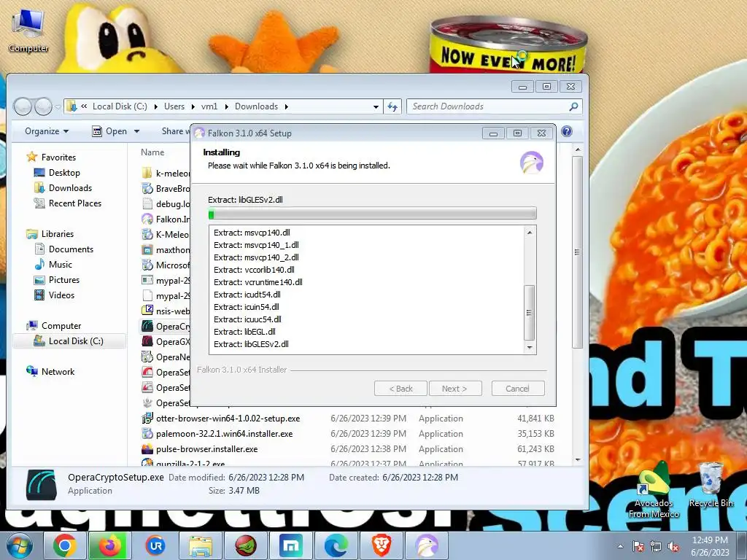747x560 pixels.
Task: Expand arrow after Downloads breadcrumb
Action: point(286,106)
